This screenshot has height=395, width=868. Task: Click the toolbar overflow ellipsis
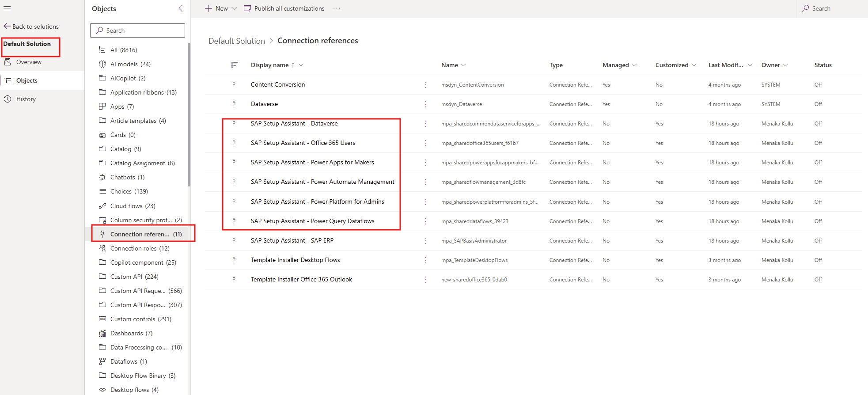(x=337, y=8)
